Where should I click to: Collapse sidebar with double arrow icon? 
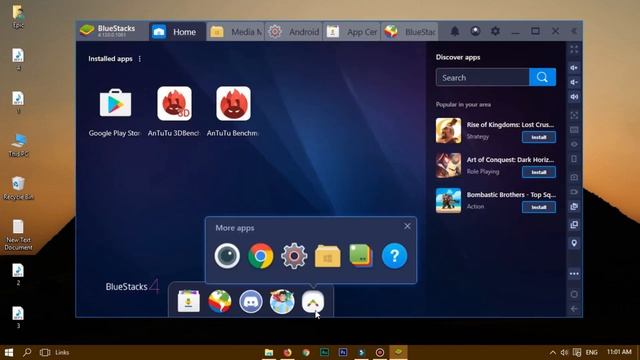point(574,31)
